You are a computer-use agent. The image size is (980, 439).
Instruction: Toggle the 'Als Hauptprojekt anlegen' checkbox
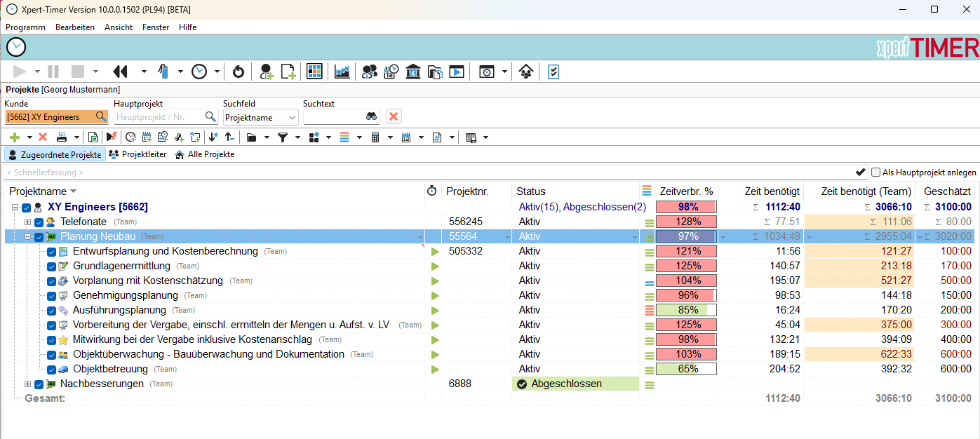pos(875,173)
